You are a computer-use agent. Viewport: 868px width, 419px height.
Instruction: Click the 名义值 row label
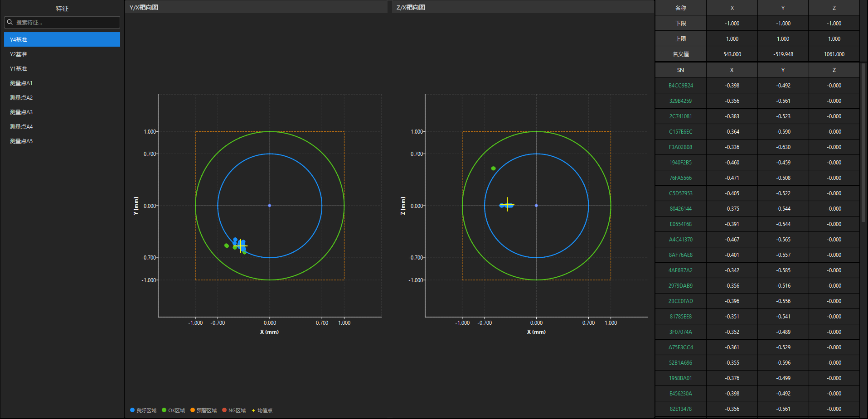[x=680, y=54]
